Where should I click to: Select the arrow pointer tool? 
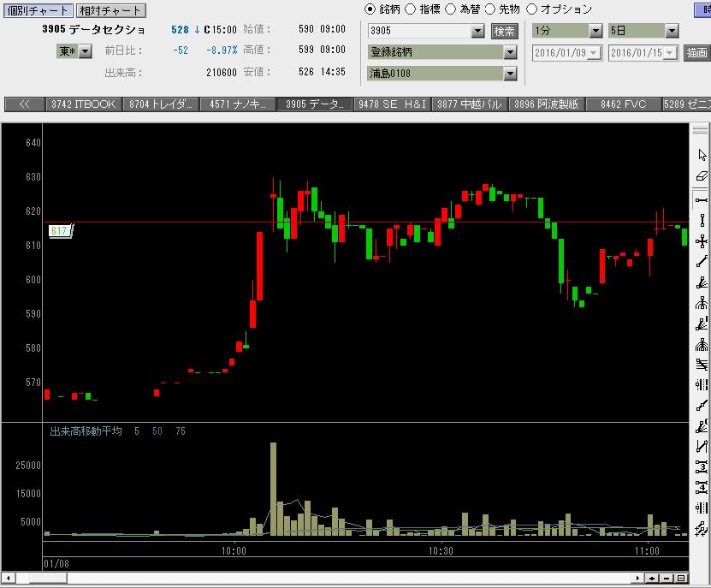coord(702,155)
